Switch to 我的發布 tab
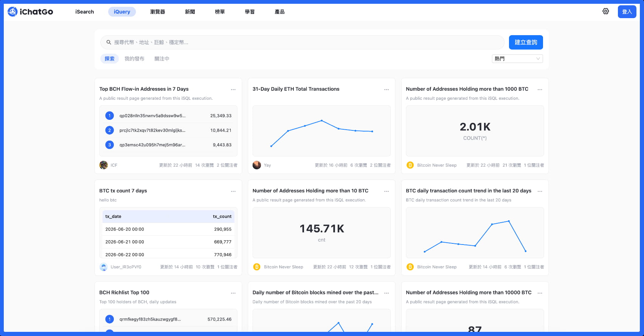The width and height of the screenshot is (644, 336). click(x=135, y=59)
